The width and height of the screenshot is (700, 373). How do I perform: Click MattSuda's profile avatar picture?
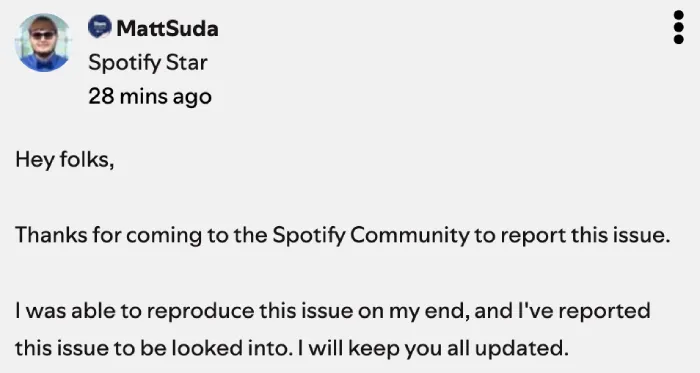43,42
